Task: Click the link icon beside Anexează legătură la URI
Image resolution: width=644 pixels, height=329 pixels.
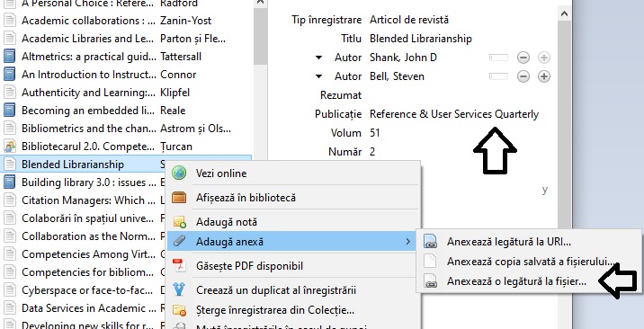Action: click(x=430, y=242)
